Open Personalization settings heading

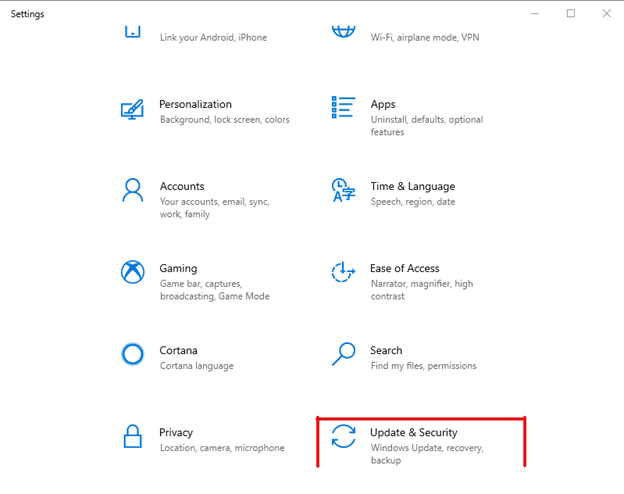[x=195, y=104]
